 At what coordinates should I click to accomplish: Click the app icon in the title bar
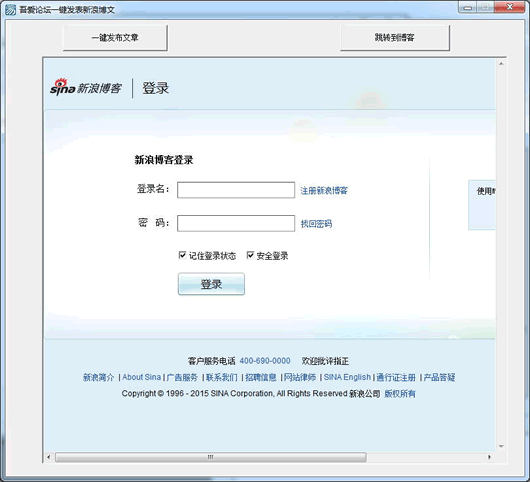[x=10, y=10]
